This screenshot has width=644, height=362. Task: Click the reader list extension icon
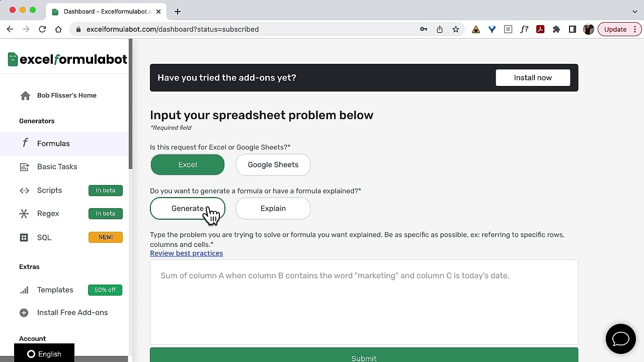tap(508, 29)
